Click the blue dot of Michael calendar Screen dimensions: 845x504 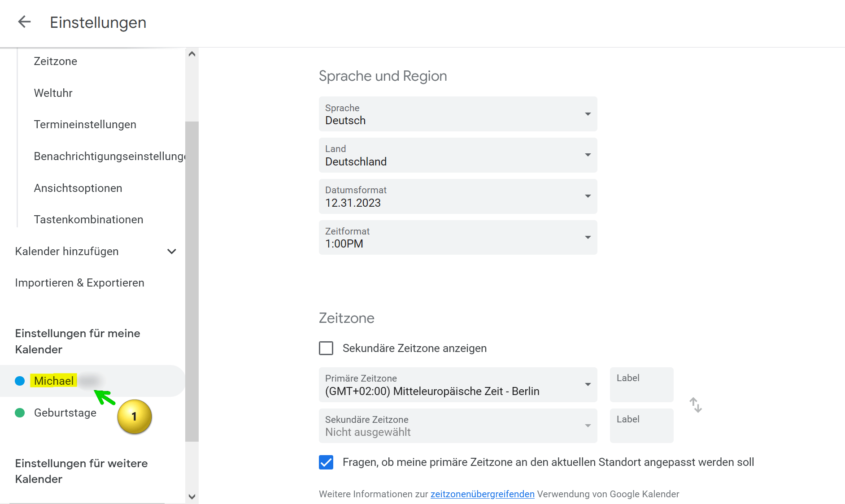tap(20, 381)
